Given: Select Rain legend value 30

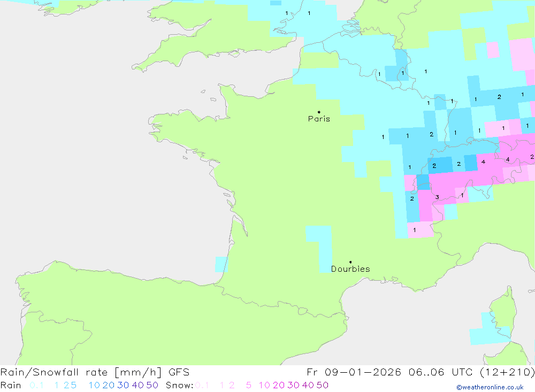Looking at the screenshot, I should tap(123, 385).
